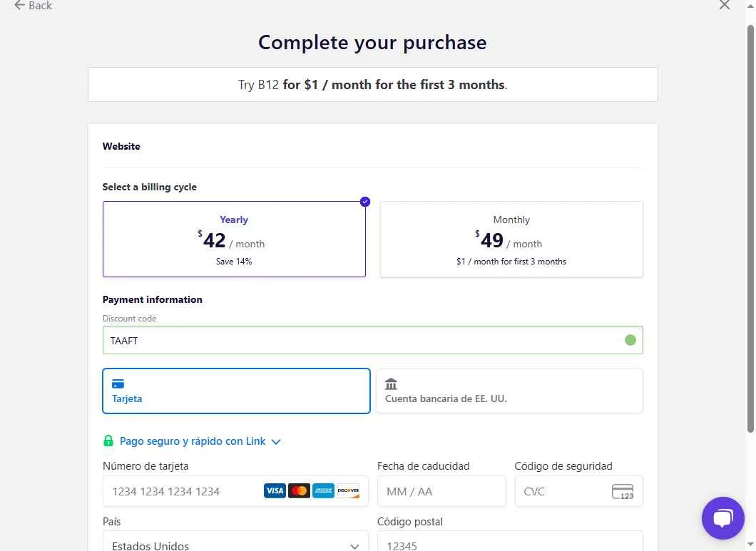Go back using the Back arrow
This screenshot has width=756, height=551.
pyautogui.click(x=33, y=5)
